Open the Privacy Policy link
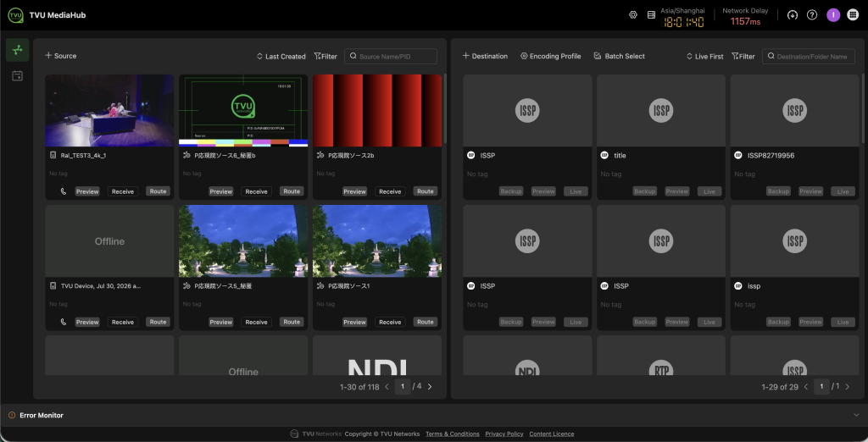Image resolution: width=868 pixels, height=442 pixels. pos(504,434)
